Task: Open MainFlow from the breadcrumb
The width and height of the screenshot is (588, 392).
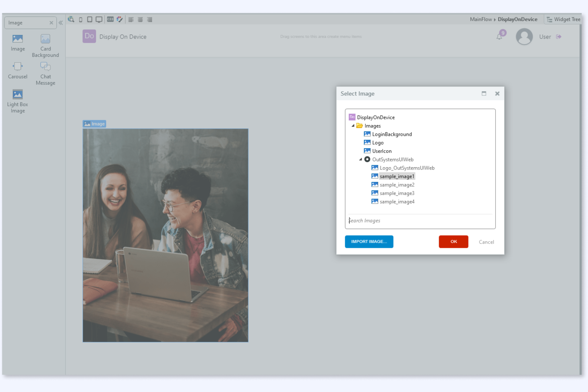Action: click(x=481, y=19)
